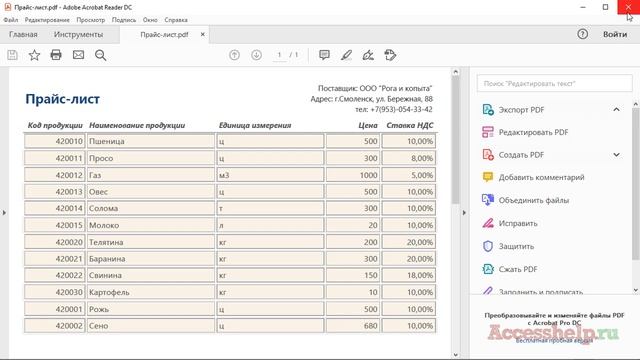Viewport: 640px width, 360px height.
Task: Click the unit field м3
Action: 270,175
